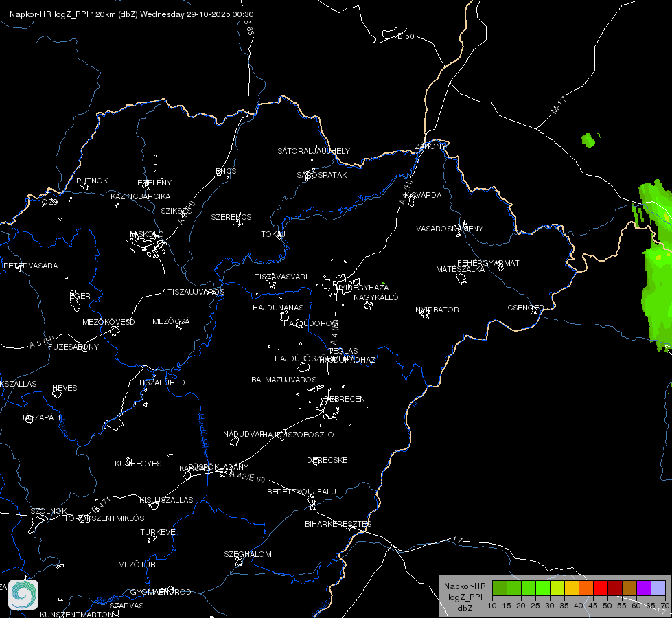The height and width of the screenshot is (618, 672).
Task: Click the TOKAJ city label
Action: [x=273, y=234]
